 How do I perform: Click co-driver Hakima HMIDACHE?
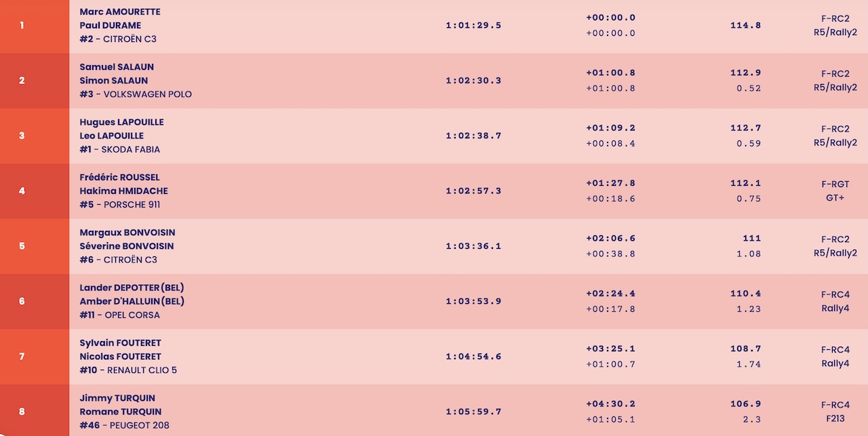tap(123, 191)
